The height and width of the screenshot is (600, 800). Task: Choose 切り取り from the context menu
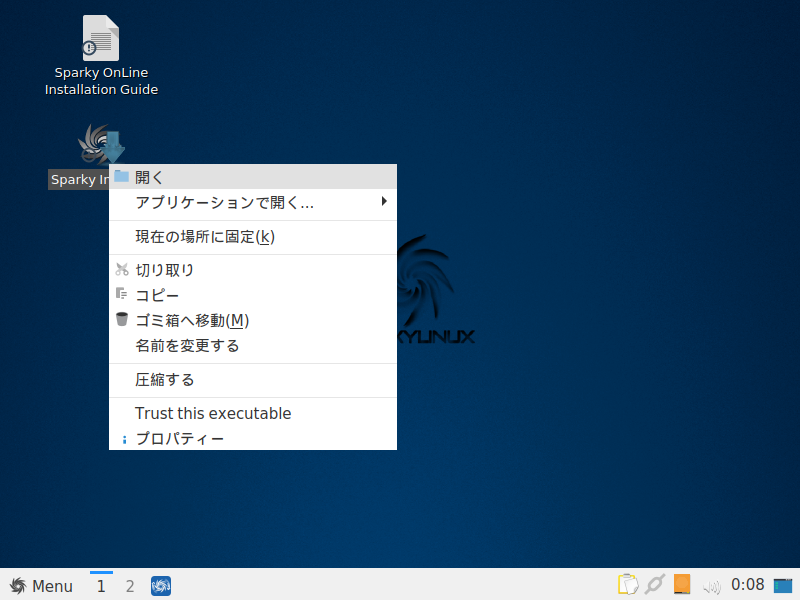coord(253,269)
